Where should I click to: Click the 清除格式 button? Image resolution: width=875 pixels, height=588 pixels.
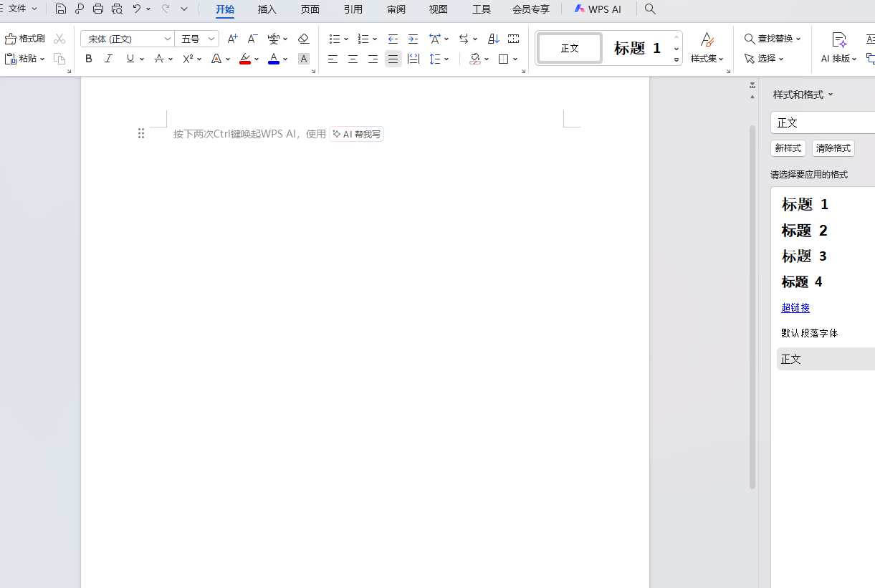(833, 148)
